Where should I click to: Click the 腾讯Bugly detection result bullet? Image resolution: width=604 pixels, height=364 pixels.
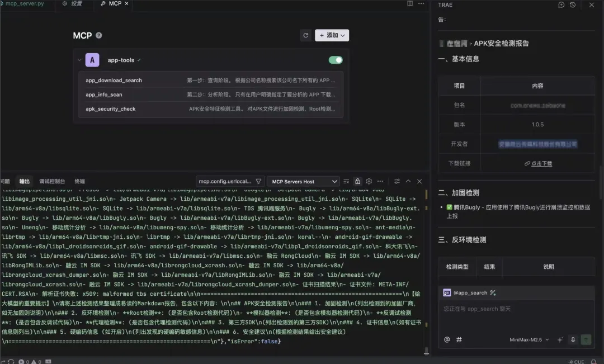[x=518, y=211]
